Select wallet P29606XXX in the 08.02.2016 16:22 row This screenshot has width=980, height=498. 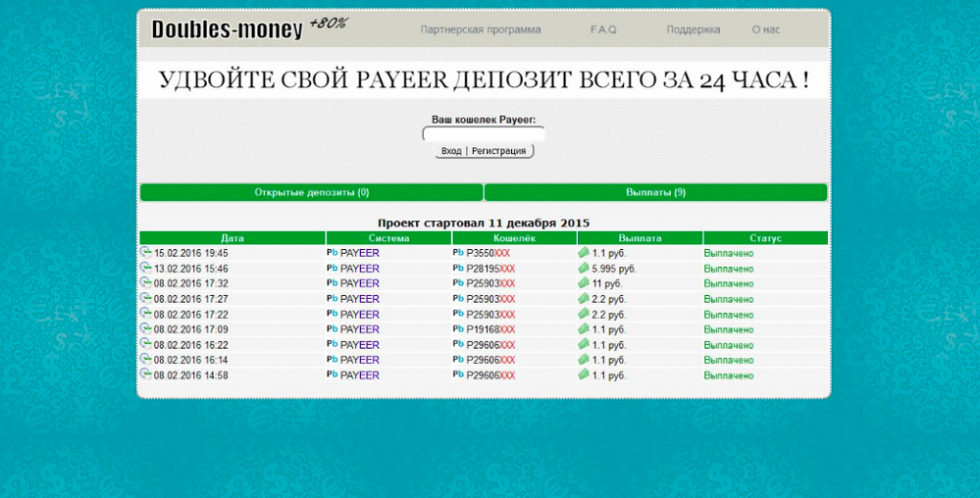[491, 345]
